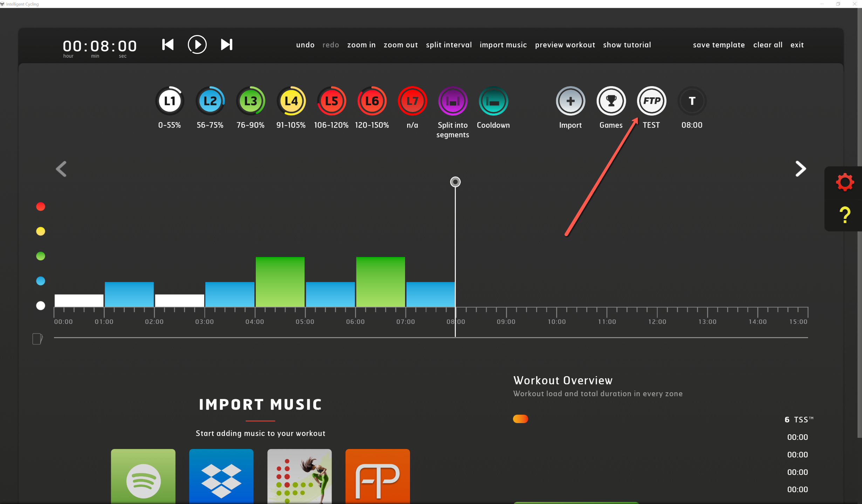Select the yellow intensity level dot
Viewport: 862px width, 504px height.
point(41,232)
